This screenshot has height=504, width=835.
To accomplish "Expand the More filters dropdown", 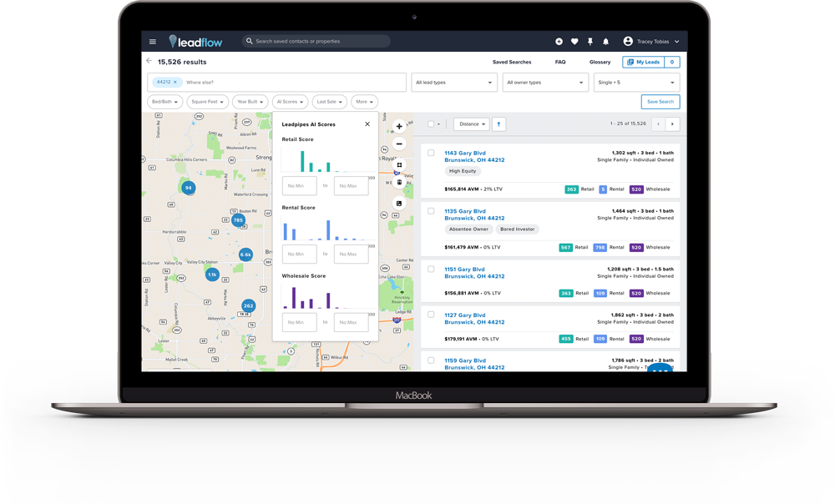I will [364, 102].
